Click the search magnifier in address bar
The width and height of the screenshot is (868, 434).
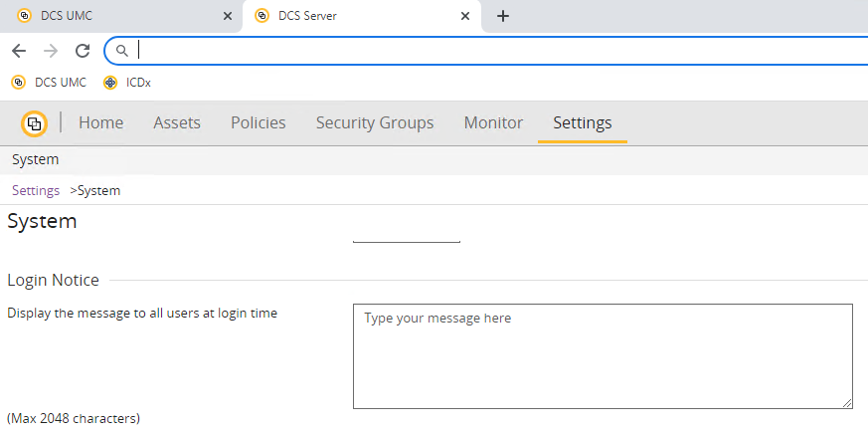click(122, 51)
